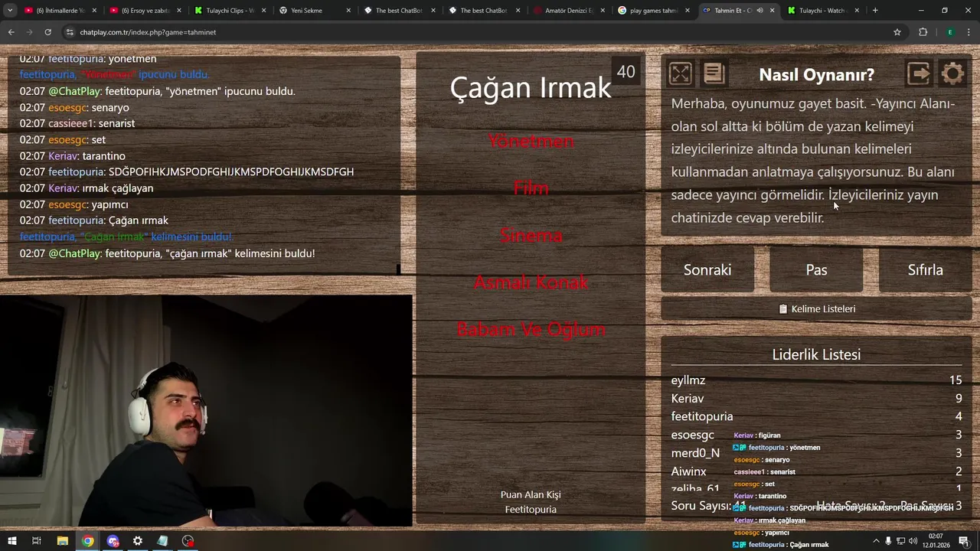Click the fullscreen expand icon in game panel
Screen dimensions: 980x551
coord(680,73)
